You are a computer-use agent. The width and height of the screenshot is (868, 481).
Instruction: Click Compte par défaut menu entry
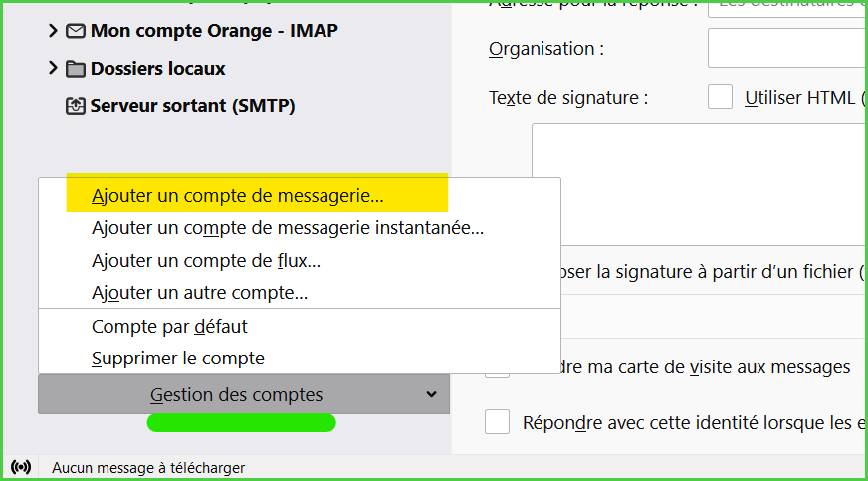coord(169,326)
